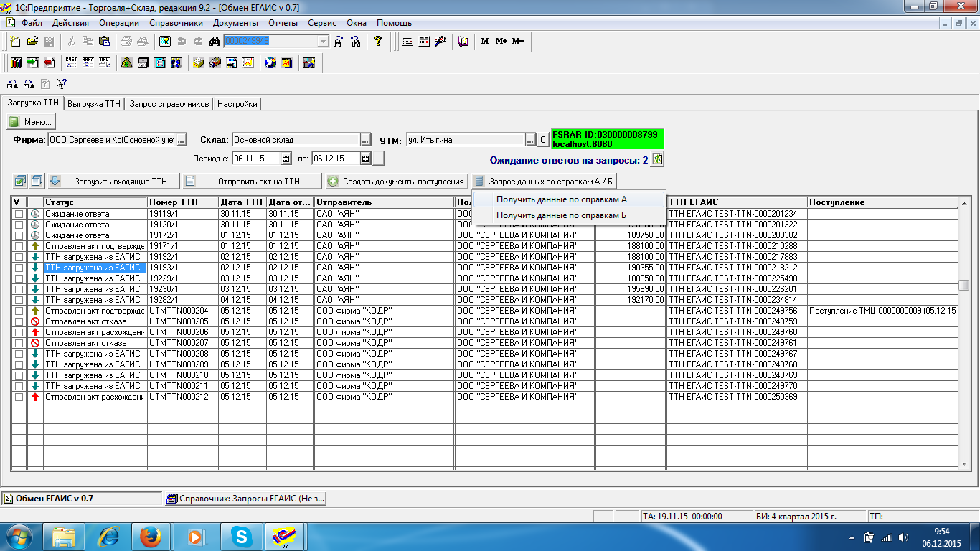Image resolution: width=980 pixels, height=551 pixels.
Task: Click the Print preview icon
Action: 142,42
